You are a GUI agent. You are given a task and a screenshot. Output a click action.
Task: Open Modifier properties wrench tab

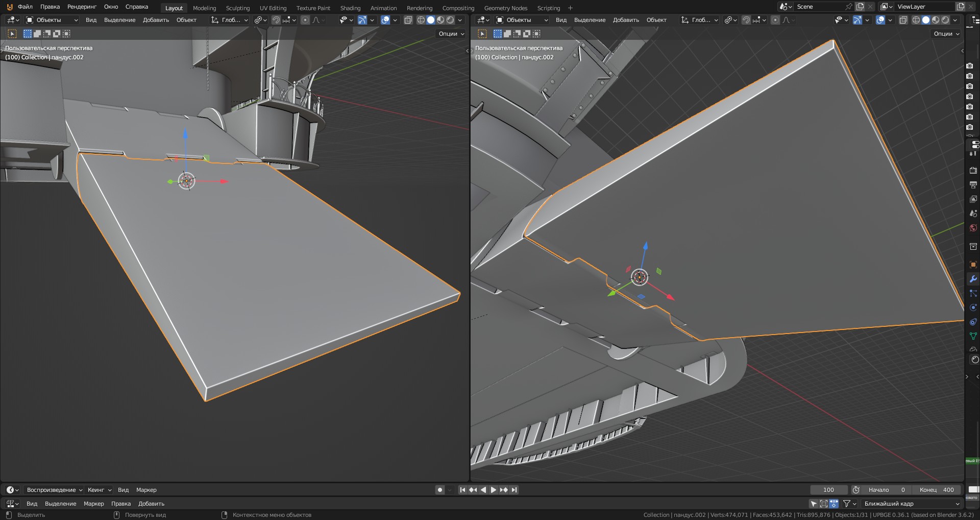point(973,279)
